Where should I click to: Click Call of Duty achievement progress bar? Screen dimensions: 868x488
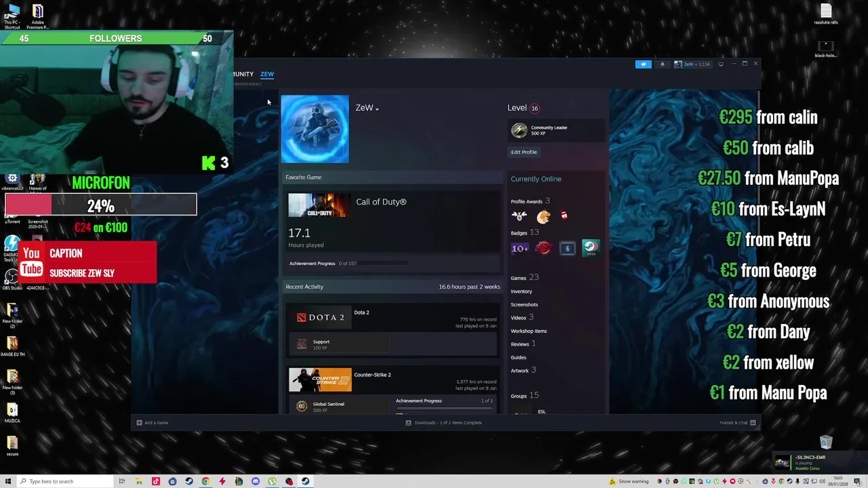(382, 263)
